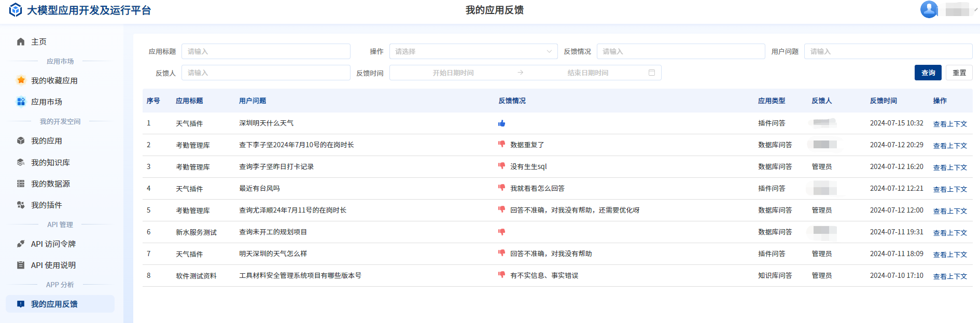Expand the 操作 请选择 dropdown
The width and height of the screenshot is (980, 323).
[473, 51]
